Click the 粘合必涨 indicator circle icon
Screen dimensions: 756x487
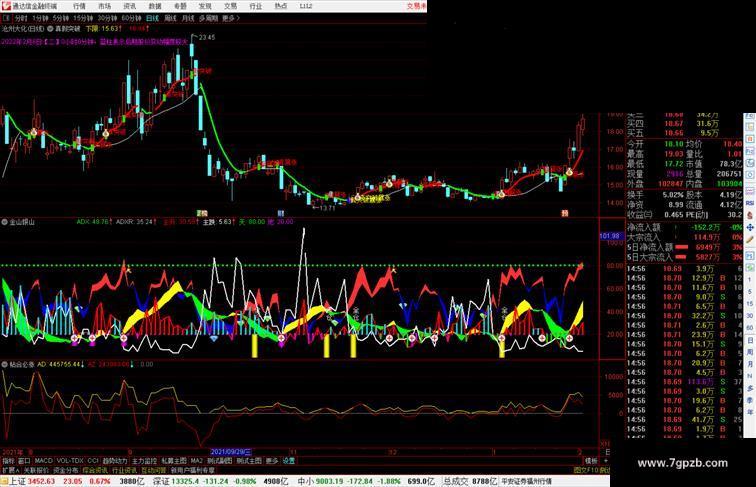[x=4, y=364]
